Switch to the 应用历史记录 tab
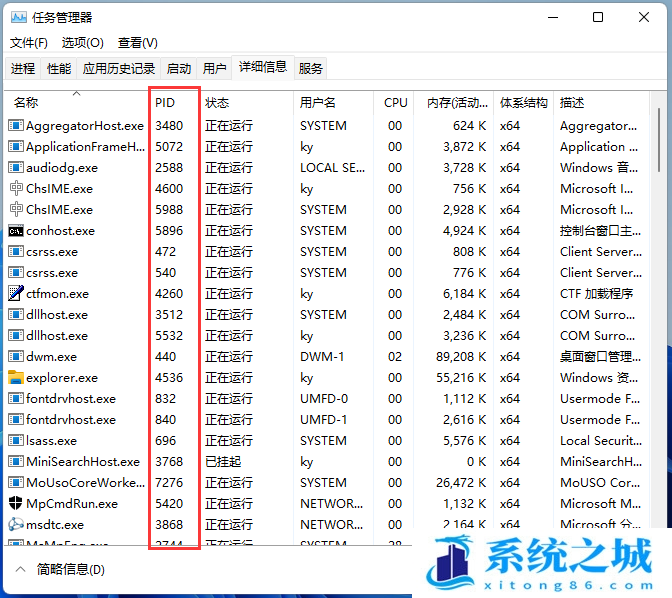The image size is (672, 598). click(119, 68)
